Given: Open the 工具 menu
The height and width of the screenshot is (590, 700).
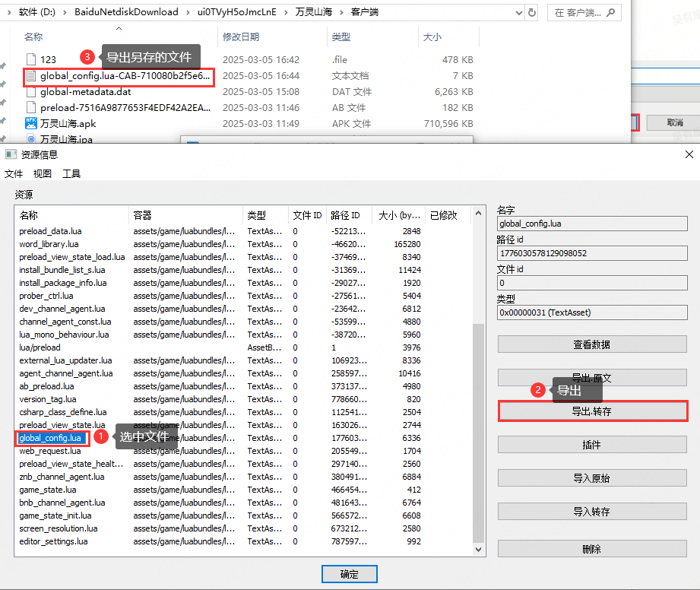Looking at the screenshot, I should click(x=71, y=174).
